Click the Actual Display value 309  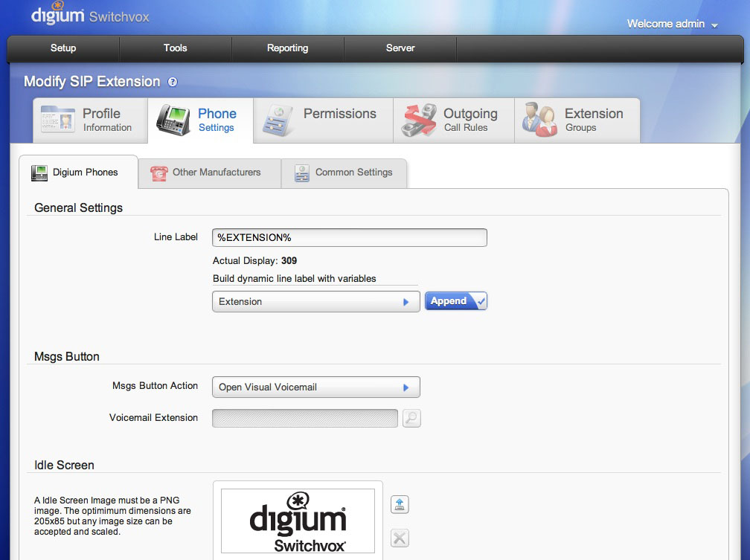tap(289, 260)
